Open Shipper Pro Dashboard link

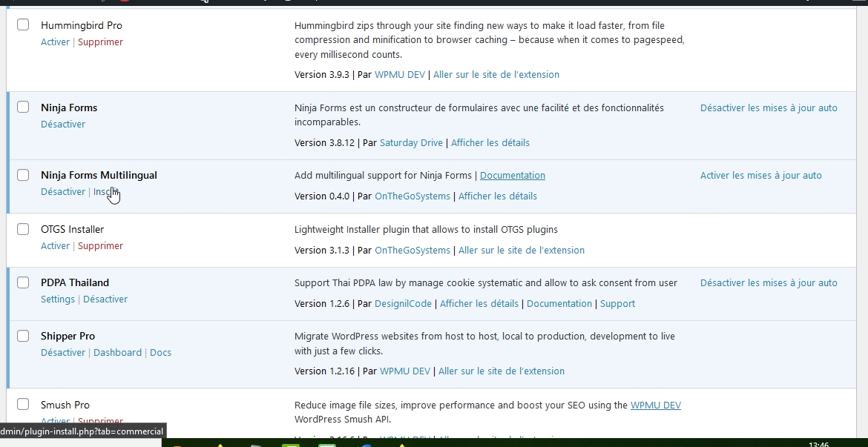coord(117,353)
